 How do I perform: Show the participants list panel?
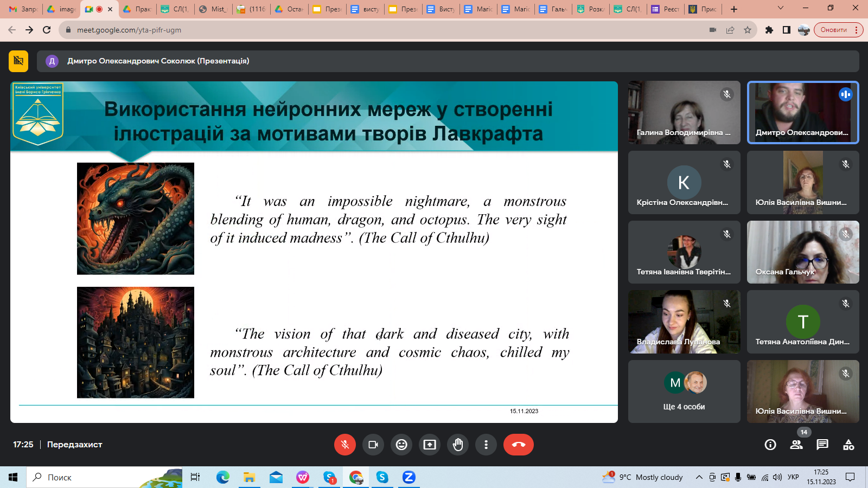(x=796, y=445)
